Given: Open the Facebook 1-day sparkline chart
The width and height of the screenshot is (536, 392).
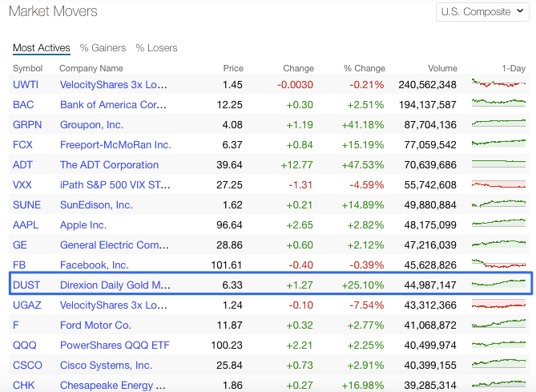Looking at the screenshot, I should click(x=498, y=265).
